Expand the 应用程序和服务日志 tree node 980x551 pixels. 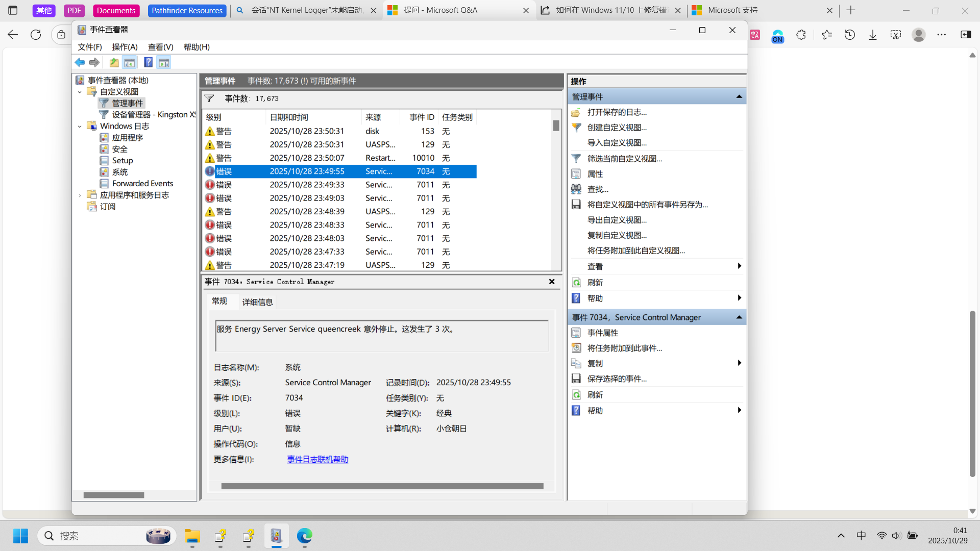80,195
